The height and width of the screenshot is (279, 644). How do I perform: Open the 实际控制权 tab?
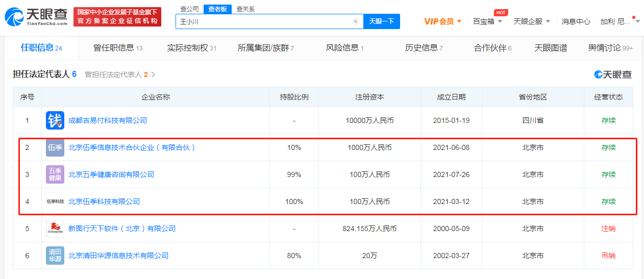tap(191, 48)
